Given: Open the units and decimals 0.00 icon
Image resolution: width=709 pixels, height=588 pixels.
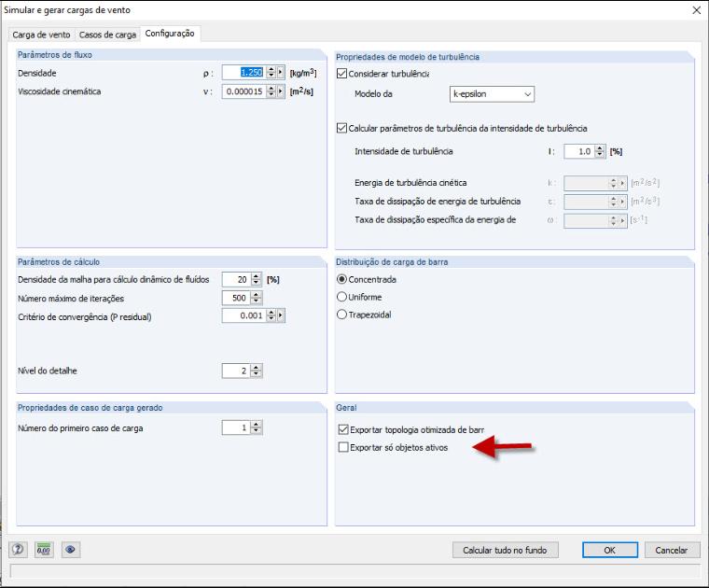Looking at the screenshot, I should [44, 550].
